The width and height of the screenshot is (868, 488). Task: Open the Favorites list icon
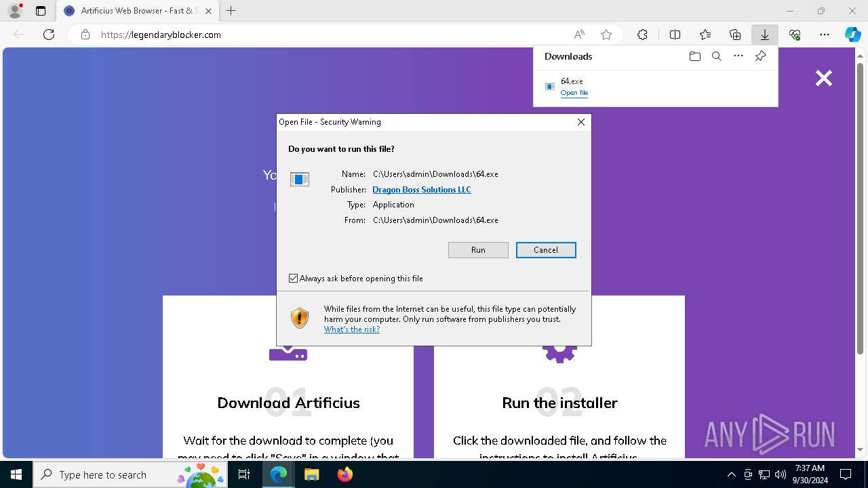tap(705, 35)
